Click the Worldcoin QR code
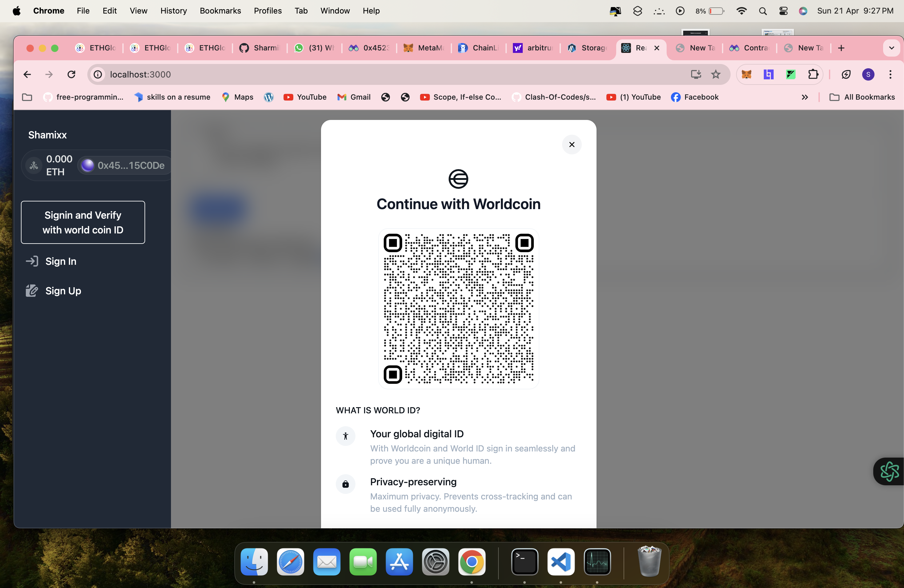Screen dimensions: 904x588 click(458, 308)
